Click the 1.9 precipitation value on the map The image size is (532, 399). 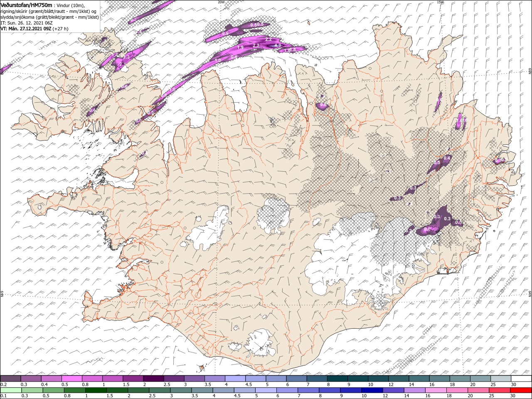pyautogui.click(x=240, y=48)
